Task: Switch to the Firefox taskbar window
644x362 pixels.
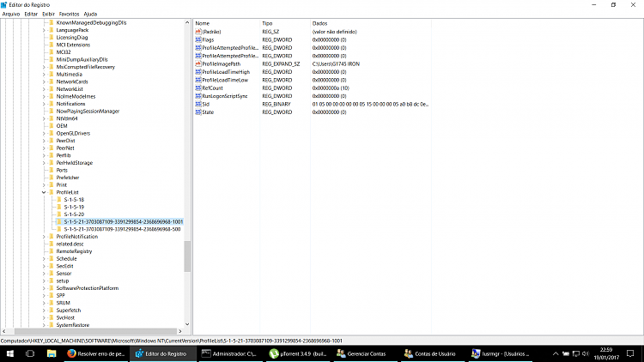Action: (x=96, y=353)
